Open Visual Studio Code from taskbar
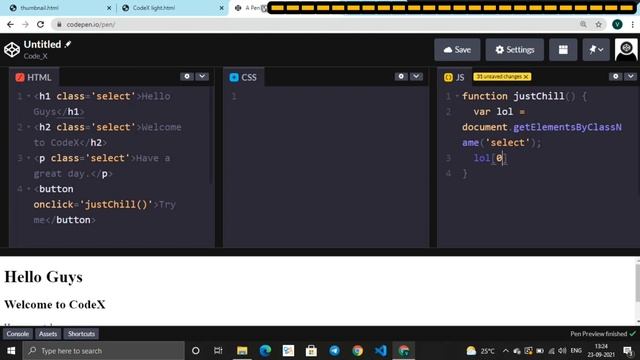 [x=380, y=351]
